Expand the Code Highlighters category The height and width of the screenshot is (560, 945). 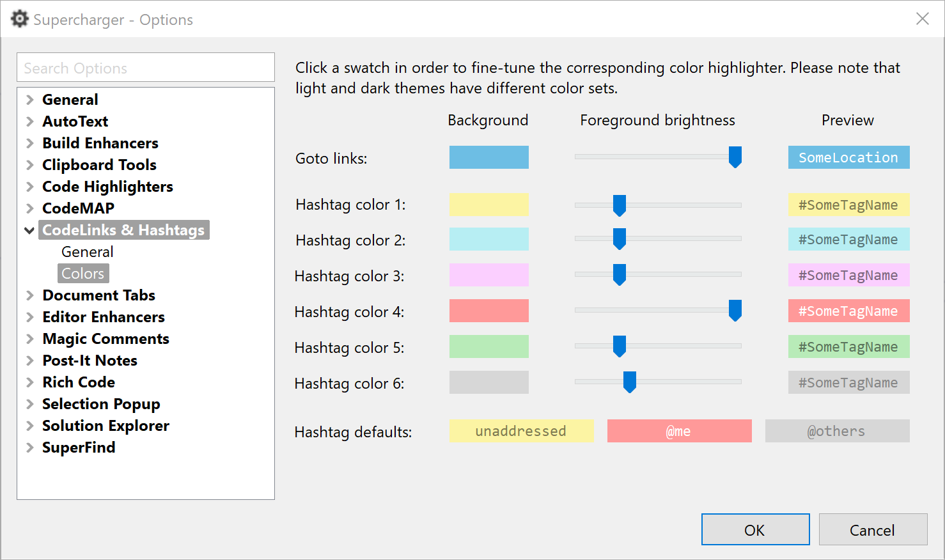29,187
